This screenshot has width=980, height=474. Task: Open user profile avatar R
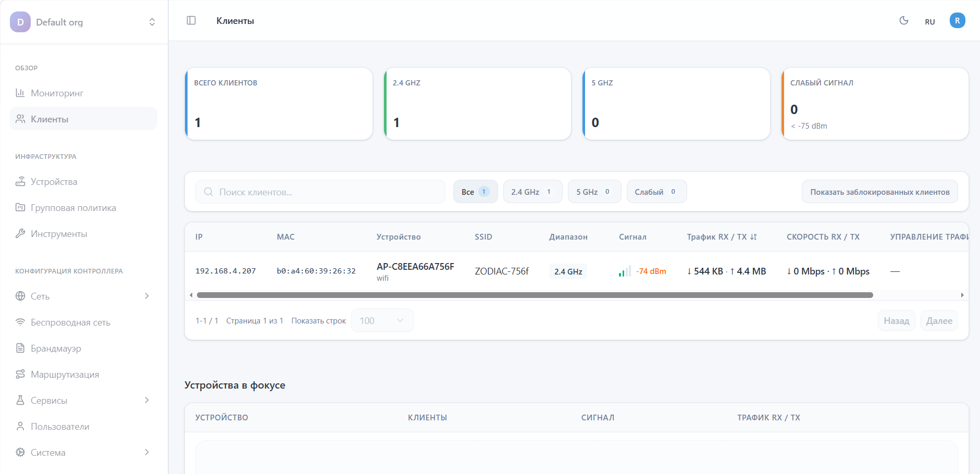pos(957,21)
